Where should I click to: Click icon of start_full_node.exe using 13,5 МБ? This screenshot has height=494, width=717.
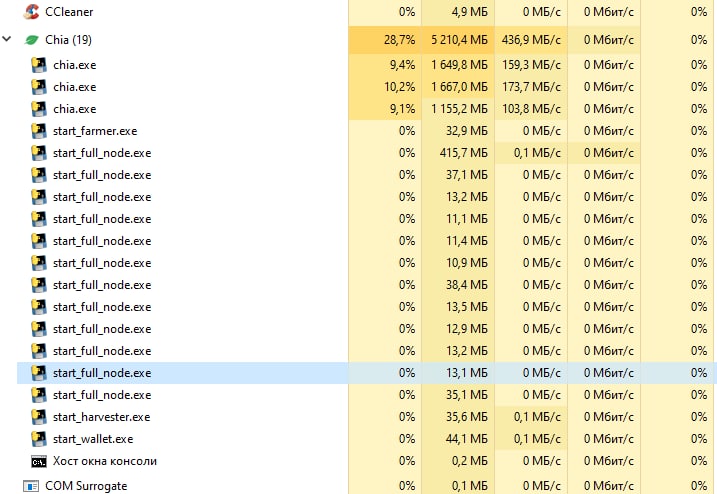coord(39,307)
